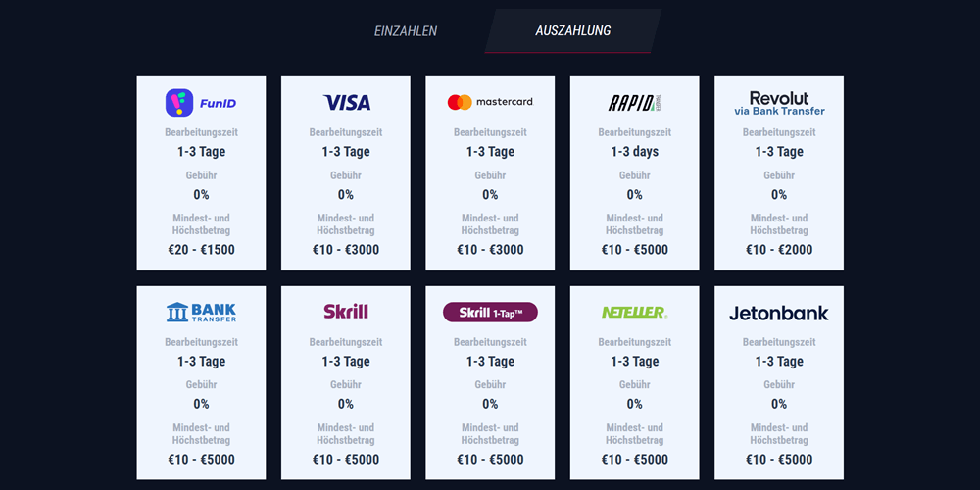Click the Revolut via Bank Transfer logo
This screenshot has width=980, height=490.
(779, 104)
